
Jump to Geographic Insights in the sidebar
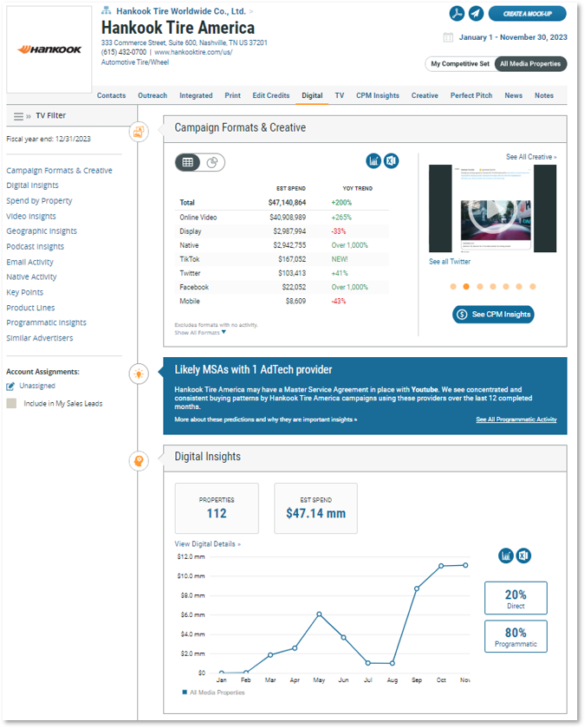point(42,231)
